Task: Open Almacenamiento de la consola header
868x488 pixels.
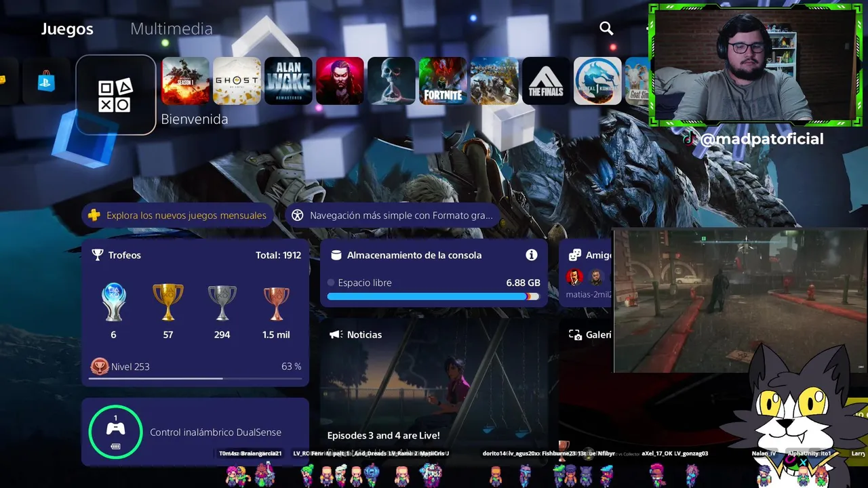Action: coord(414,255)
